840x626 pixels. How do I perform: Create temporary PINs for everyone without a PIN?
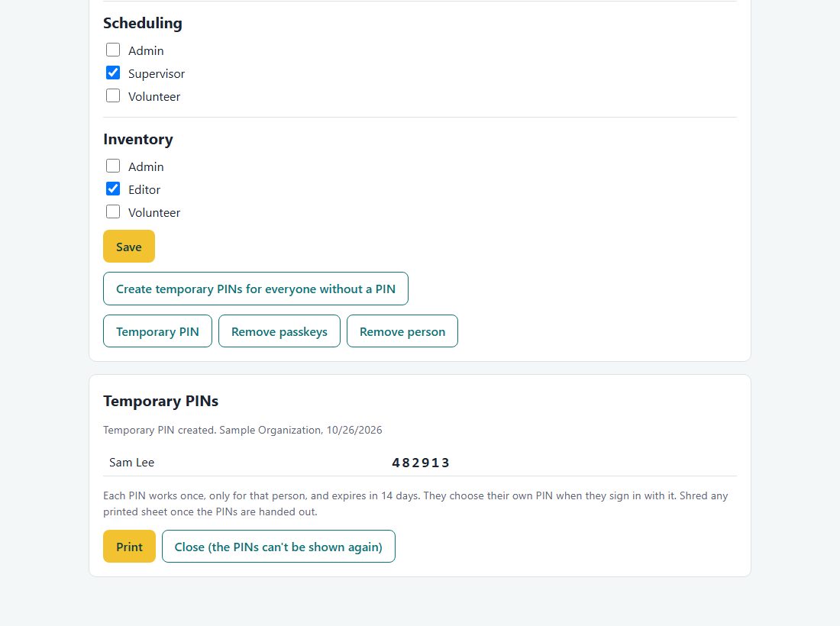256,289
